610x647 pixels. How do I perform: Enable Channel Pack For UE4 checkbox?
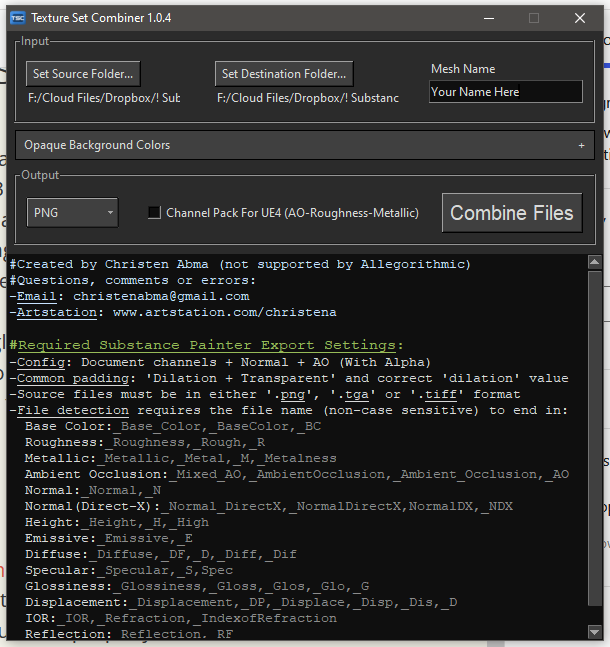[x=154, y=212]
